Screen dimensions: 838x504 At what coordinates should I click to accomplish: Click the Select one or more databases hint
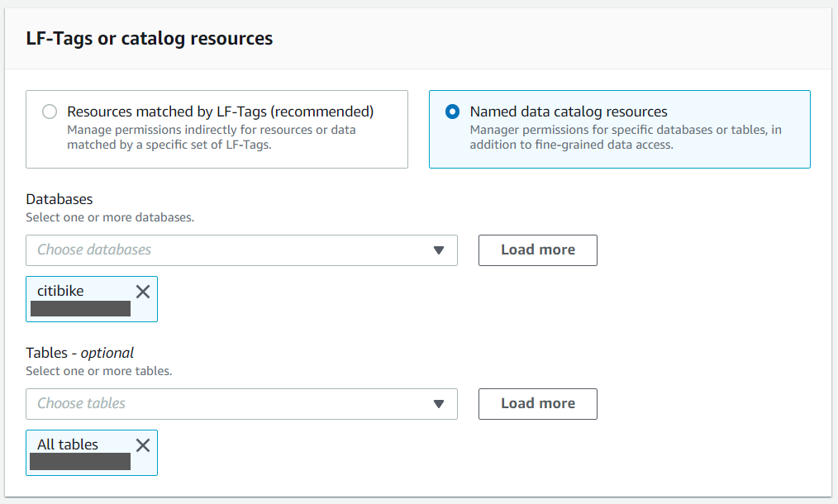click(110, 217)
